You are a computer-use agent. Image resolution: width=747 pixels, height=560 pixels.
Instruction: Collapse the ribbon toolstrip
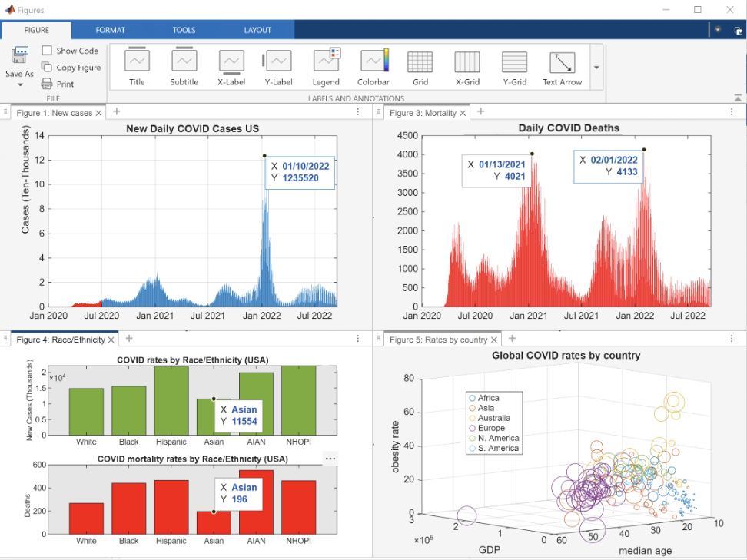[738, 98]
